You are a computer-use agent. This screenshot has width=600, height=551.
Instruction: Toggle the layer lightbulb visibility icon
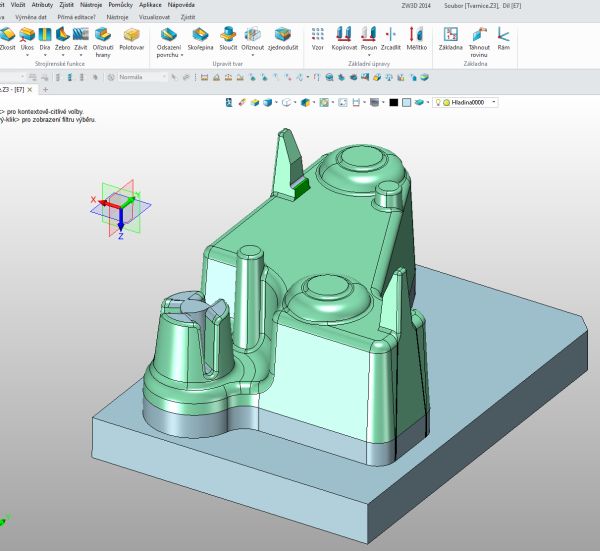[436, 102]
